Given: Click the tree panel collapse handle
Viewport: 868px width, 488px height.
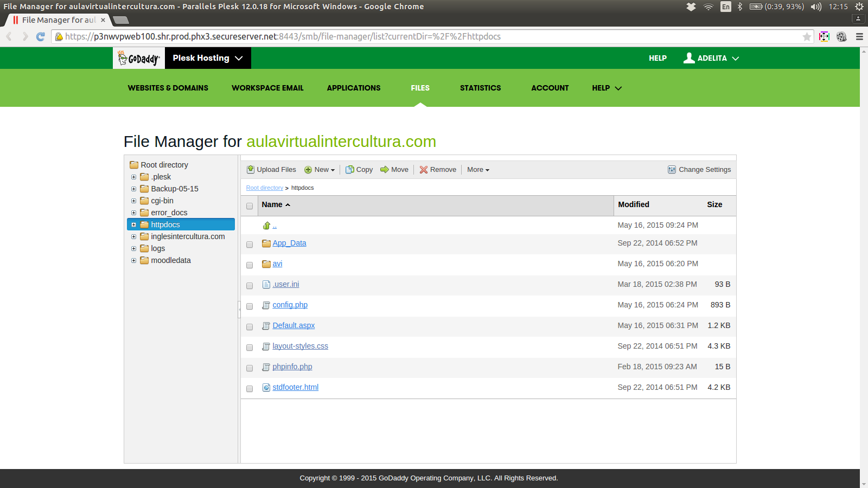Looking at the screenshot, I should click(x=239, y=309).
